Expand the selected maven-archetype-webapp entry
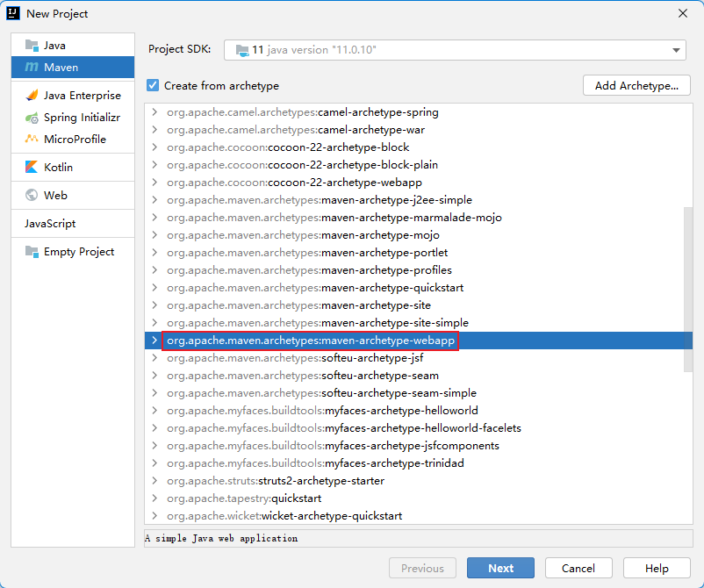This screenshot has height=588, width=704. coord(154,340)
